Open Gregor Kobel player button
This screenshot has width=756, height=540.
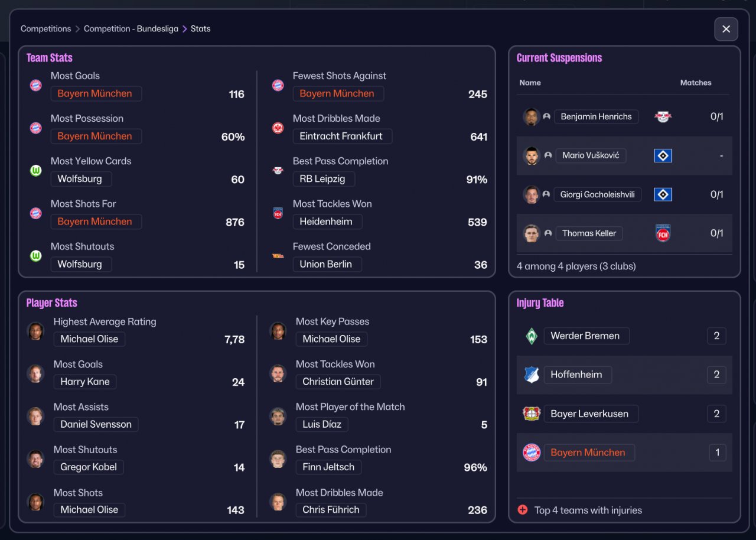[89, 467]
